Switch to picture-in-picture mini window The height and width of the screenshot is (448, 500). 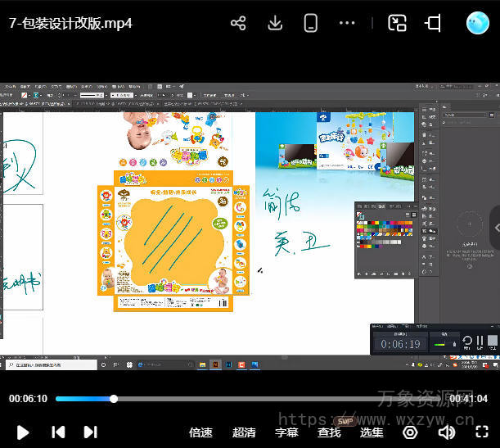(397, 23)
